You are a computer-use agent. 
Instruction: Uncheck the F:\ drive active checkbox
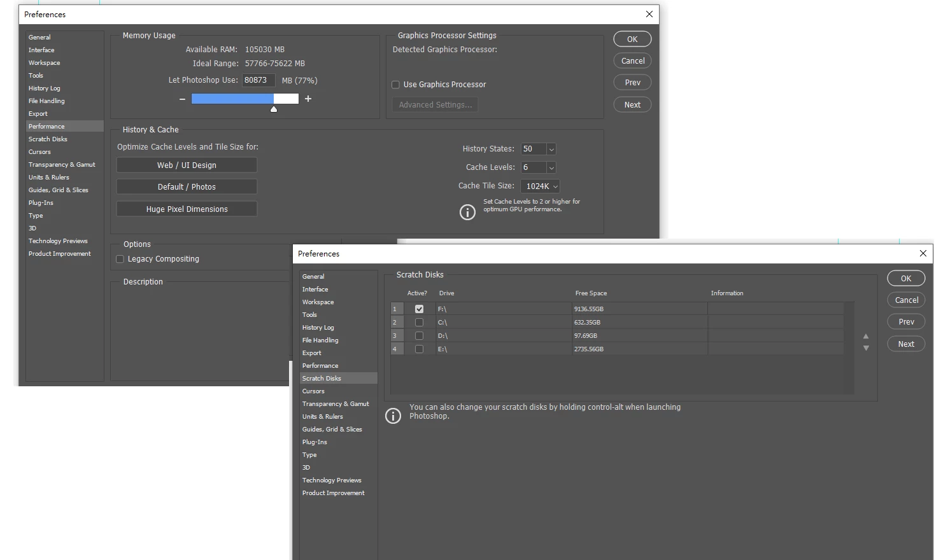coord(419,309)
